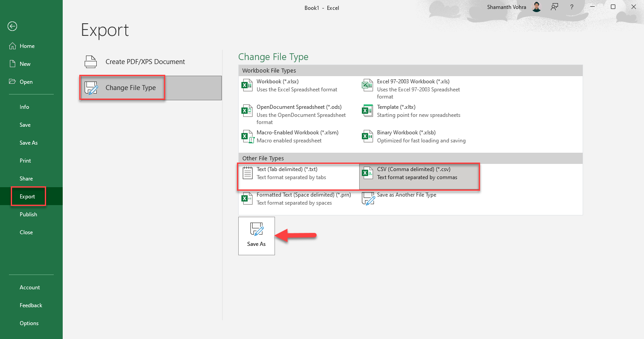
Task: Minimize the Excel window
Action: pyautogui.click(x=592, y=7)
